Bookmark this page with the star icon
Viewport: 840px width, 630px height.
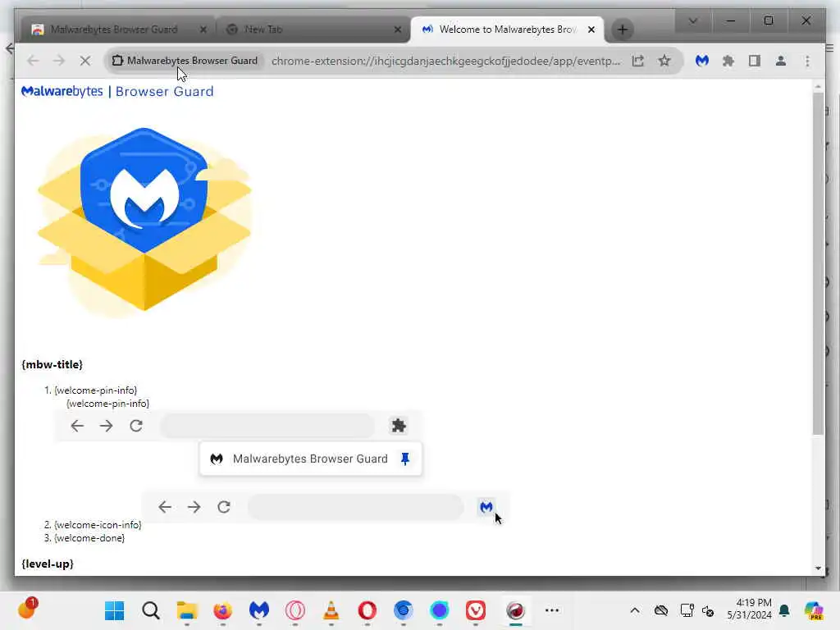pos(664,61)
